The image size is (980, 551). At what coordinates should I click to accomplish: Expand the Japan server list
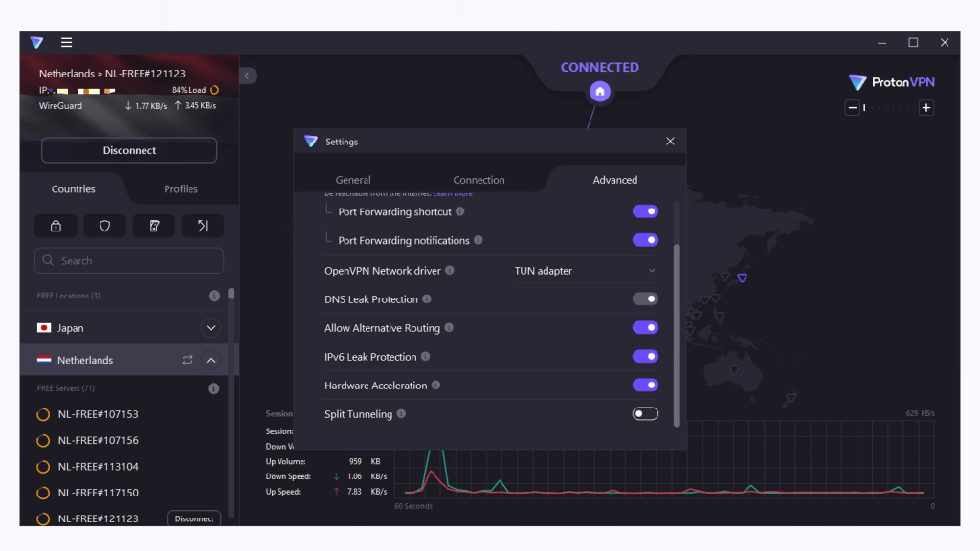click(212, 328)
